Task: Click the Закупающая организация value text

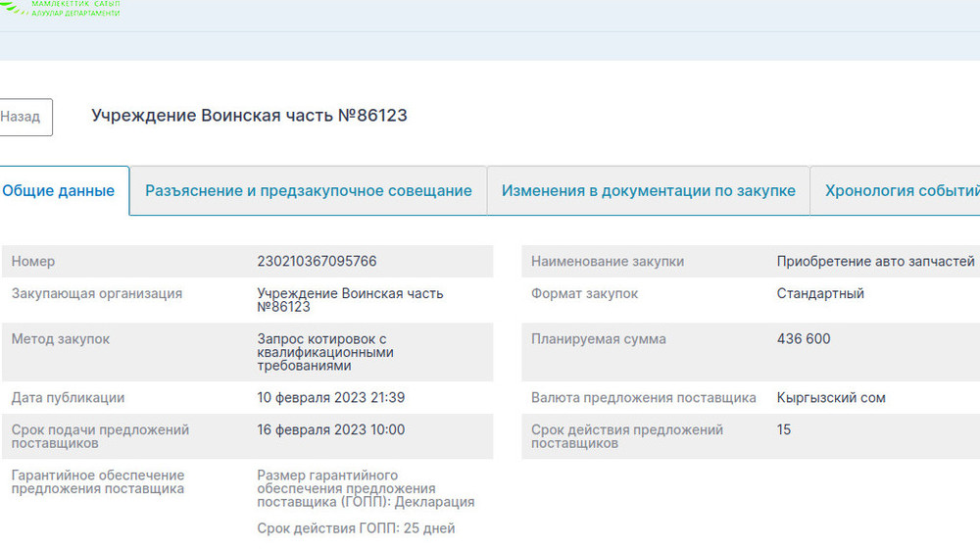Action: [x=349, y=300]
